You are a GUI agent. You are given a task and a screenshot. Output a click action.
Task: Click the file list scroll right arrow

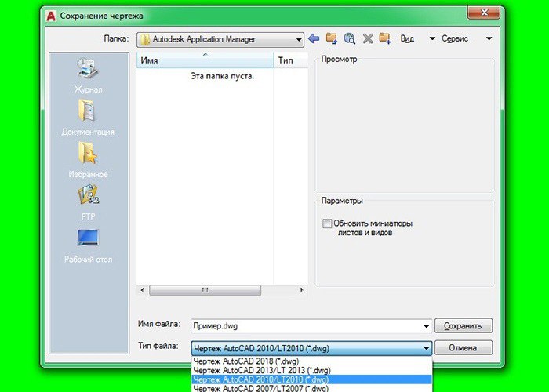point(301,290)
